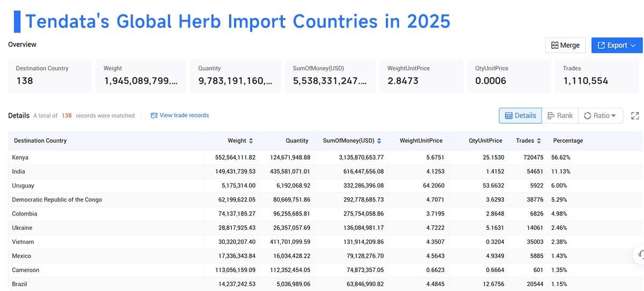The height and width of the screenshot is (291, 644).
Task: Select the Vietnam row
Action: coord(326,242)
